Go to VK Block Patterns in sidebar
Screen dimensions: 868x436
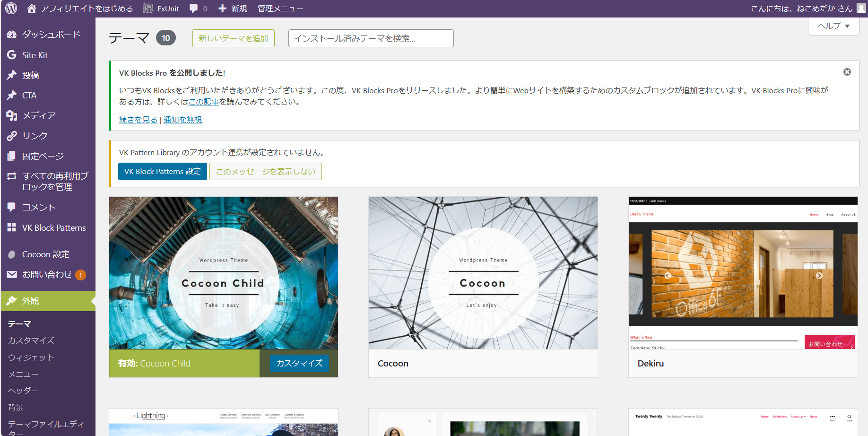click(53, 228)
